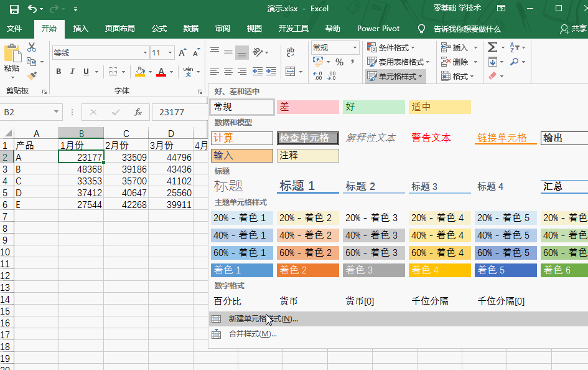Image resolution: width=588 pixels, height=370 pixels.
Task: Toggle bottom align button
Action: (242, 52)
